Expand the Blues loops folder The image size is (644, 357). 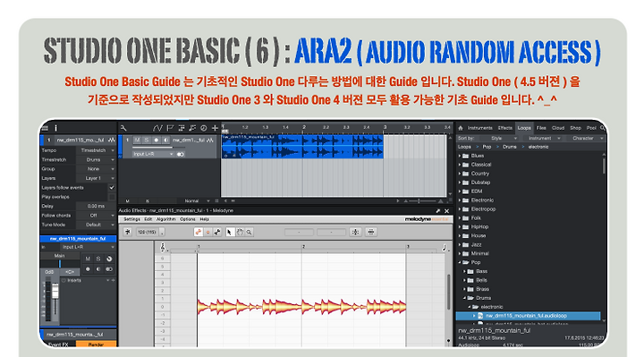460,156
